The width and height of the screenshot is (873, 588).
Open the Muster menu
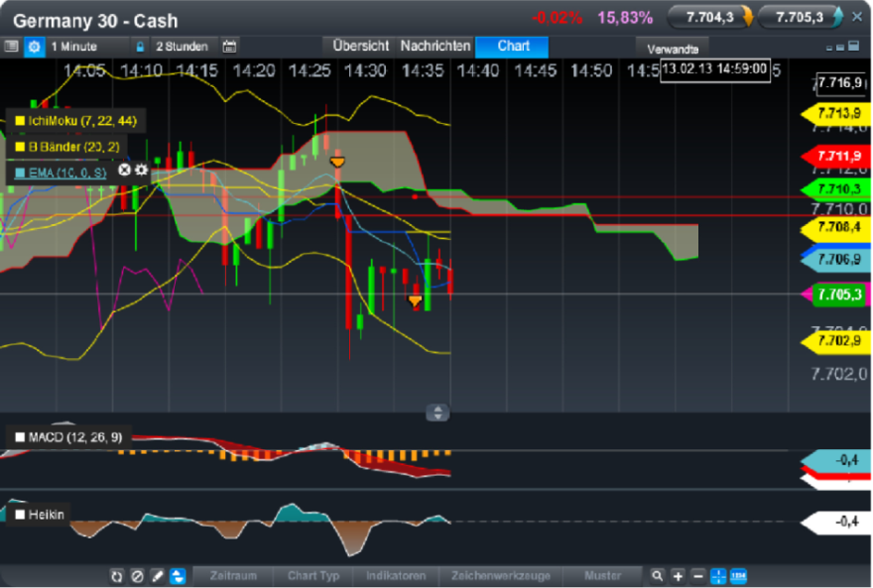click(603, 576)
